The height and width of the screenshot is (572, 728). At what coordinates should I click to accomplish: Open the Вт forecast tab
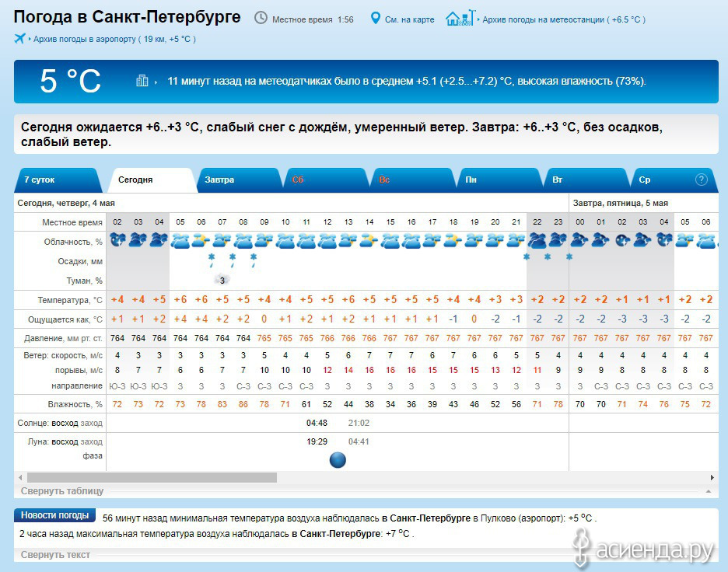586,180
